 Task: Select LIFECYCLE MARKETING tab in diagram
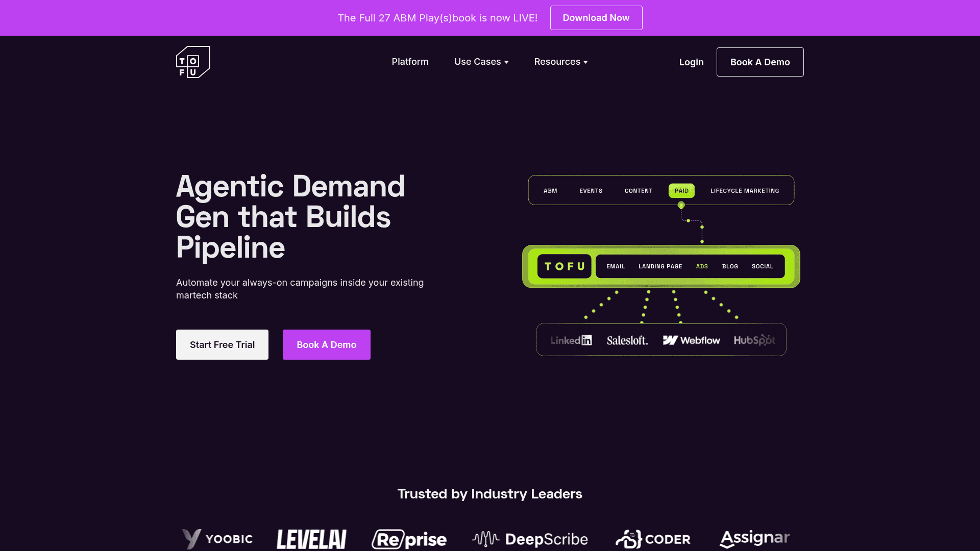pyautogui.click(x=744, y=191)
